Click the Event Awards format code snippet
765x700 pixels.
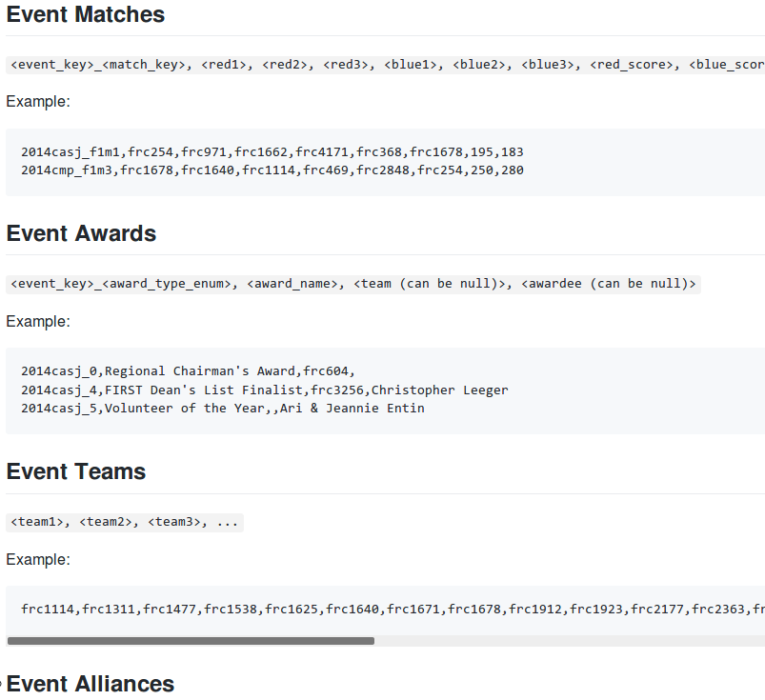click(352, 284)
